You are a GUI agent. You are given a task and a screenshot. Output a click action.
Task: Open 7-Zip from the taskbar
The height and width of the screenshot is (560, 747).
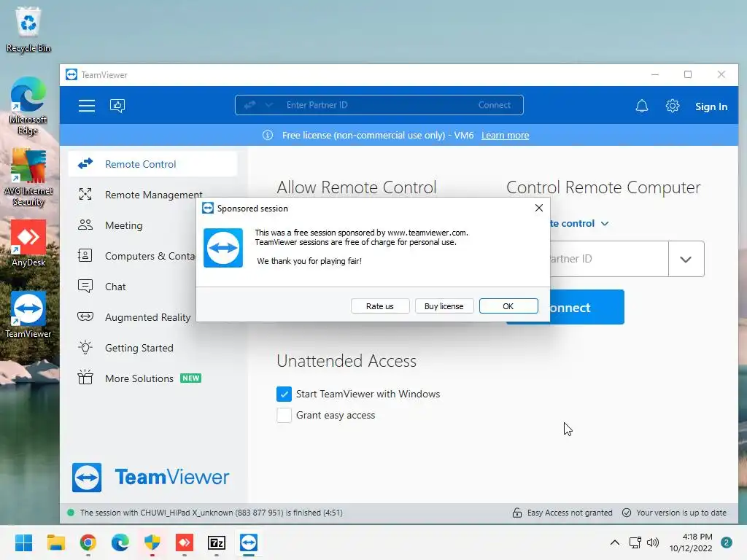[217, 542]
